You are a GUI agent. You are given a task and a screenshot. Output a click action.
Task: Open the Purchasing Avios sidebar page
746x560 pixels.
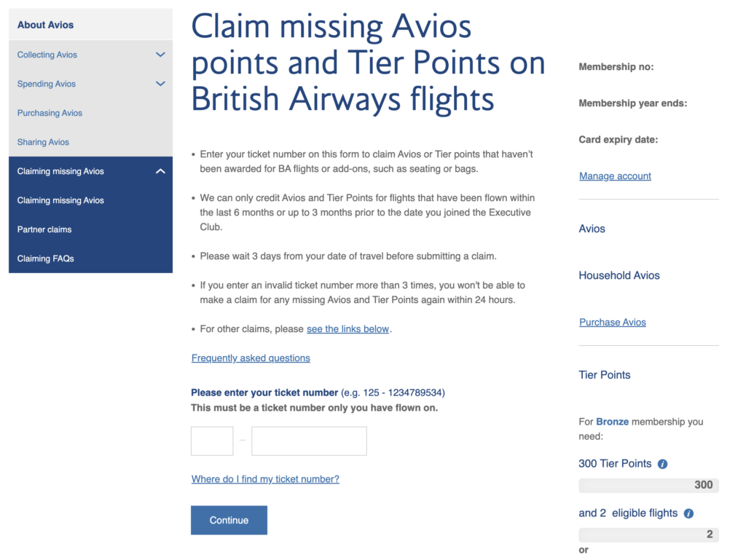50,113
